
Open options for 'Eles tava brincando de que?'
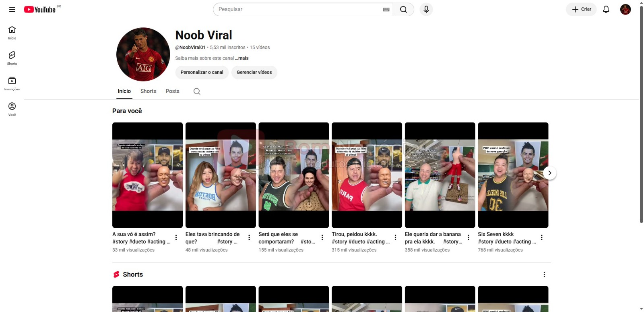(x=249, y=237)
